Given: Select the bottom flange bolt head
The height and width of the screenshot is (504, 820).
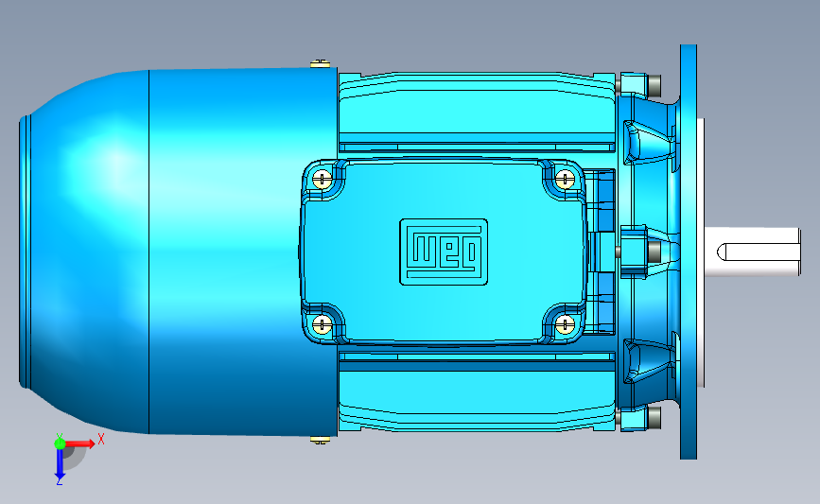Looking at the screenshot, I should (x=654, y=418).
